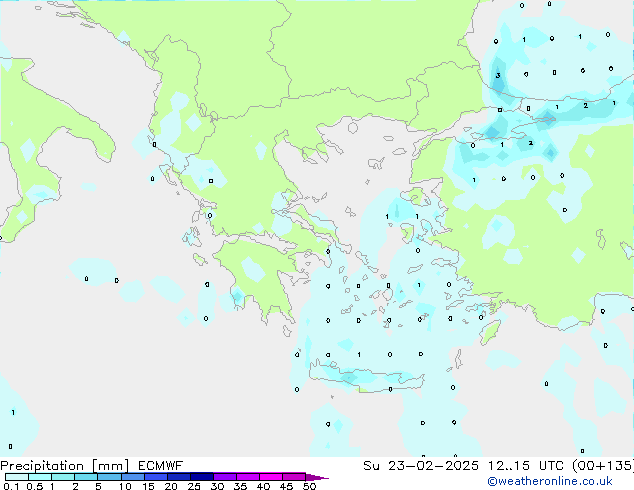Viewport: 634px width, 490px height.
Task: Click the '(00+135)' forecast offset text
Action: point(603,466)
